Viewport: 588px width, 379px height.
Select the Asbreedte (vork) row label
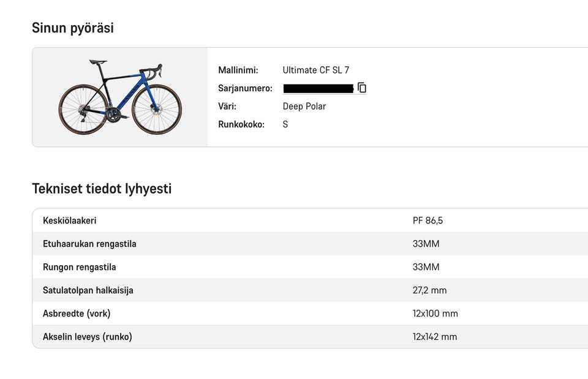[x=77, y=313]
